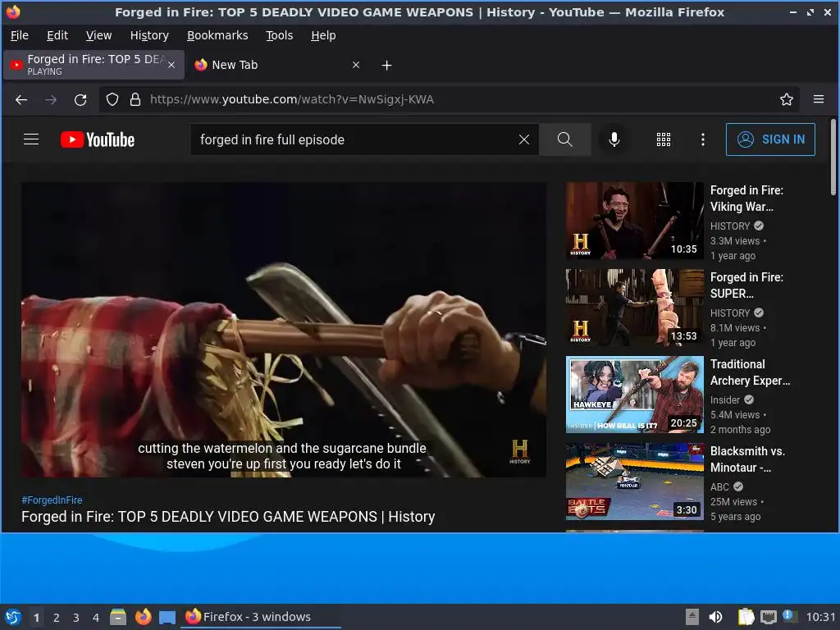Go back using the browser back arrow
The image size is (840, 630).
tap(21, 99)
